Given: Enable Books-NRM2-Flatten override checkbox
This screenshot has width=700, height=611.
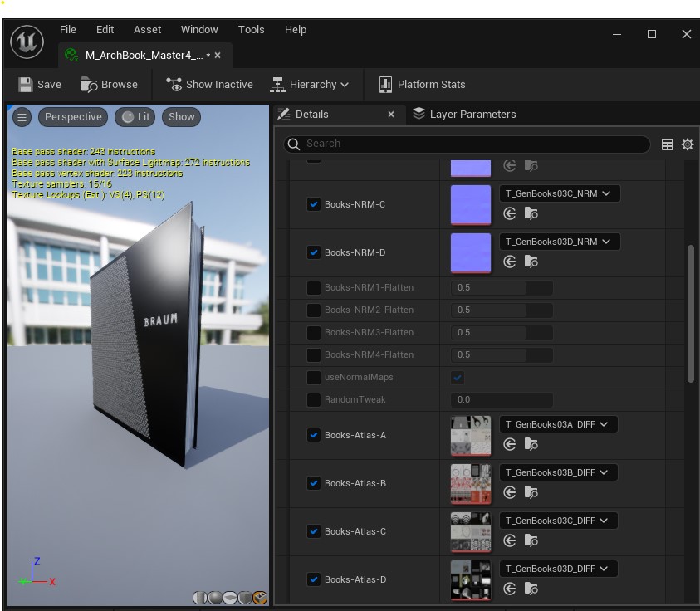Looking at the screenshot, I should click(314, 310).
